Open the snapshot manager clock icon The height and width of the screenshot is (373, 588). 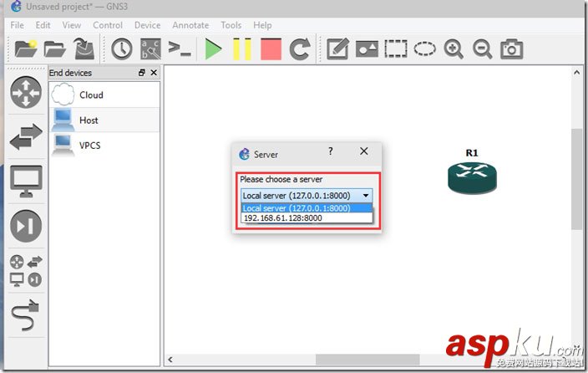(122, 49)
